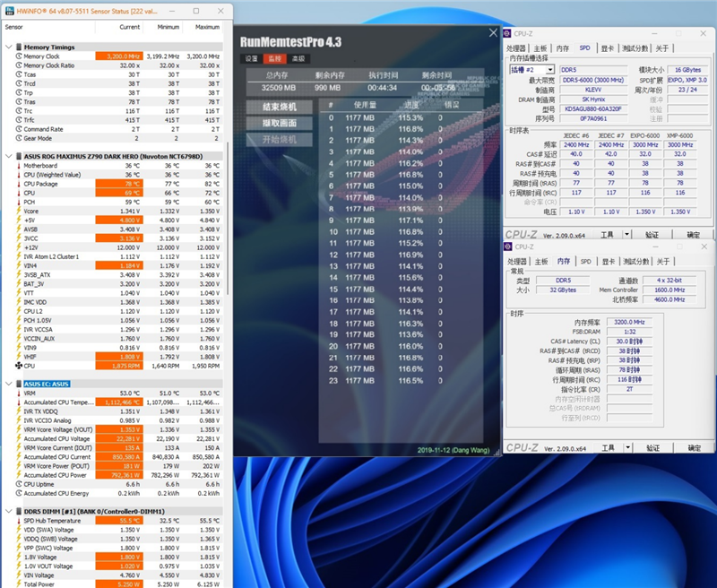Collapse the ASUS EC: ASUS sensor group
This screenshot has width=717, height=588.
click(x=9, y=384)
